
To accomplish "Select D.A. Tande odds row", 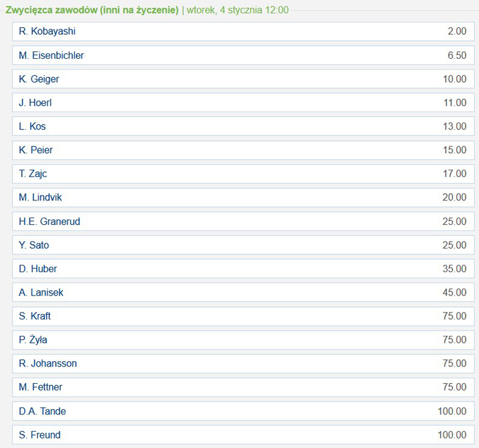I will [243, 411].
